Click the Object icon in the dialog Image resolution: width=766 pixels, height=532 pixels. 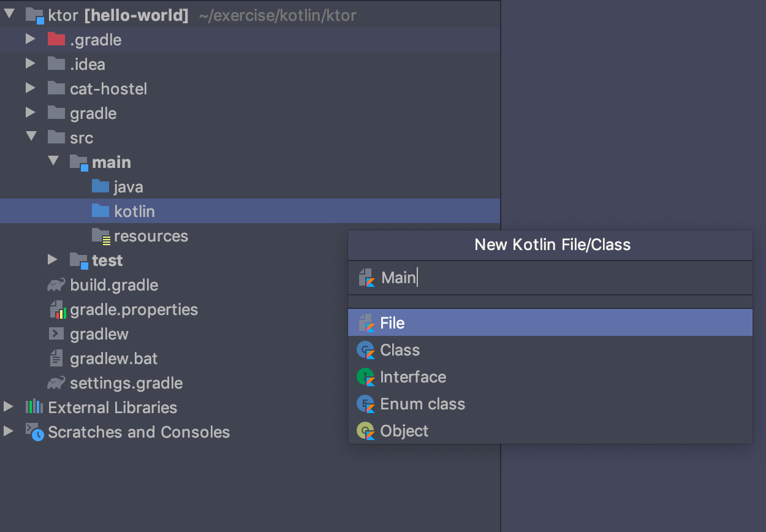(366, 430)
